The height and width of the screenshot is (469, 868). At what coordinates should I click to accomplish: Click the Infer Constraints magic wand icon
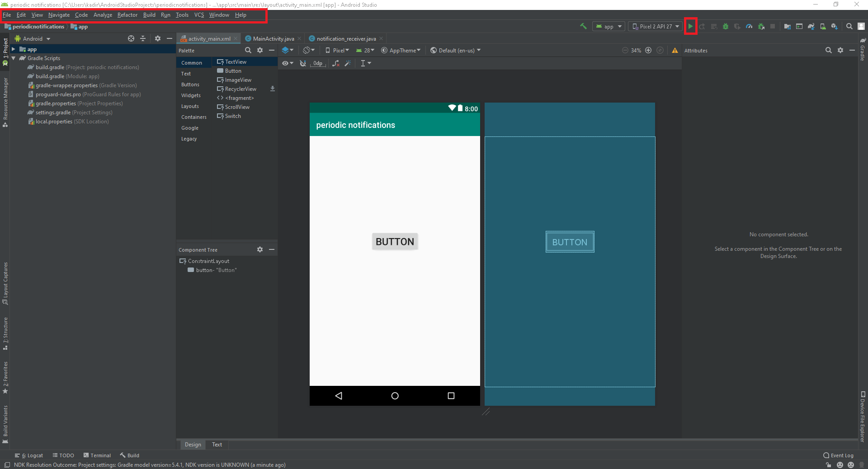tap(348, 63)
